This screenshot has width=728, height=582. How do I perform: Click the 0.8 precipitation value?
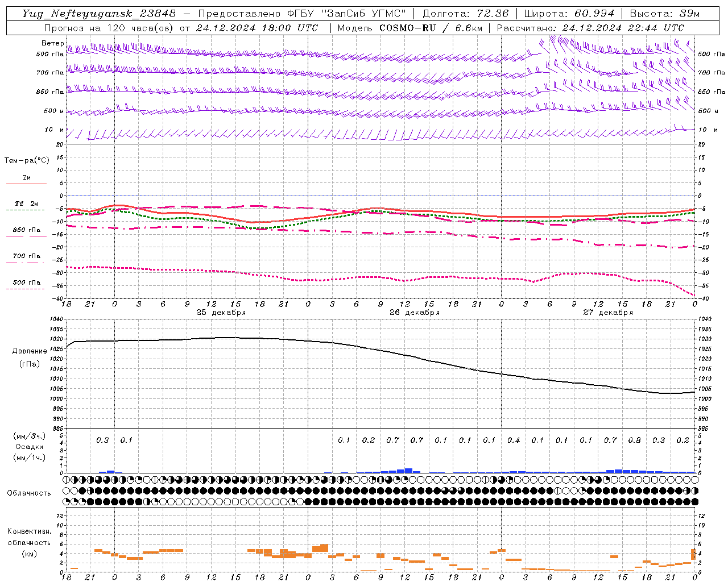pyautogui.click(x=634, y=440)
